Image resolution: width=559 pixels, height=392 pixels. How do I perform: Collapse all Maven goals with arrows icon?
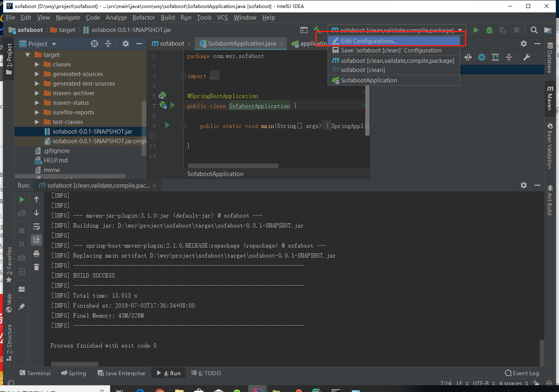tap(509, 57)
